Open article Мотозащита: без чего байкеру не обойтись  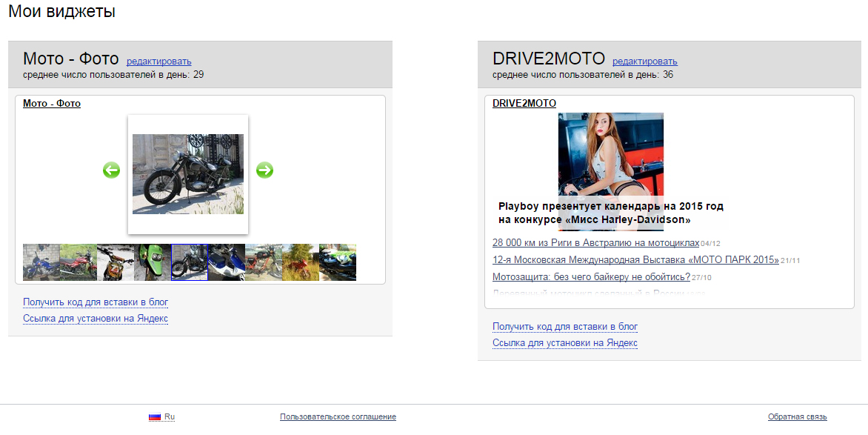click(591, 276)
